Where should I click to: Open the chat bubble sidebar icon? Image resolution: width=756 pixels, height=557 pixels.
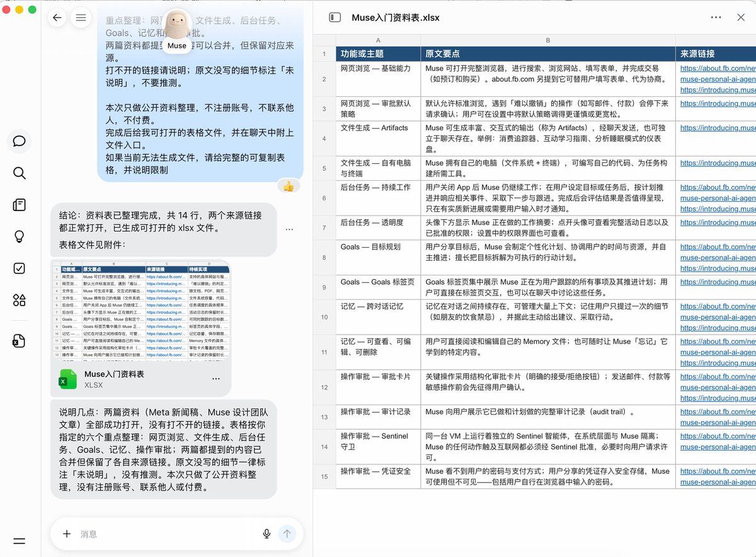(20, 141)
